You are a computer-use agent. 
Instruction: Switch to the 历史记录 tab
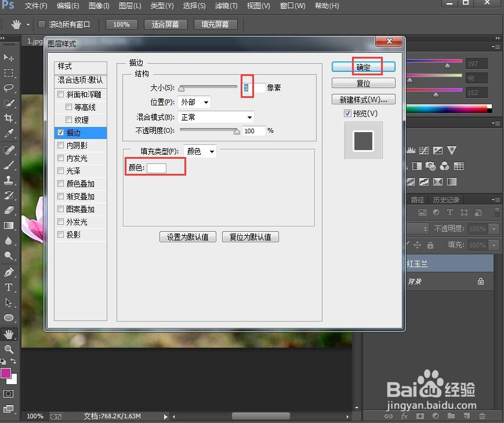tap(446, 200)
